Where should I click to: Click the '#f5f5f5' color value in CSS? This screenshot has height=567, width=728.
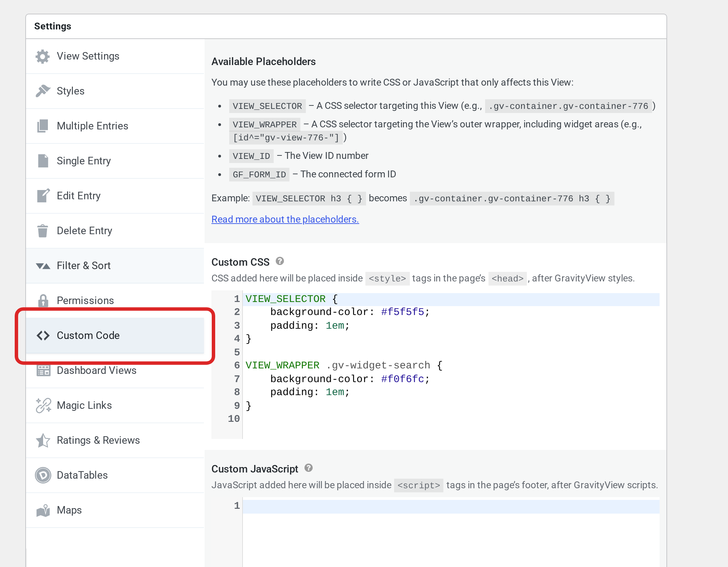click(403, 312)
